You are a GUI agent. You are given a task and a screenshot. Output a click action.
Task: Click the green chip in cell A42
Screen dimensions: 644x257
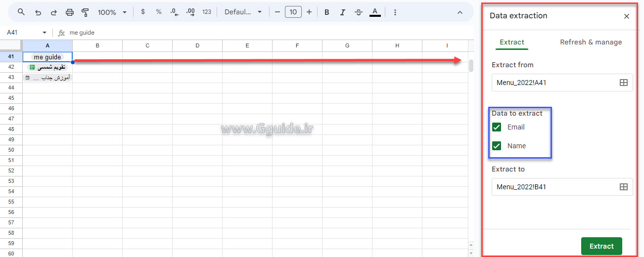point(47,67)
